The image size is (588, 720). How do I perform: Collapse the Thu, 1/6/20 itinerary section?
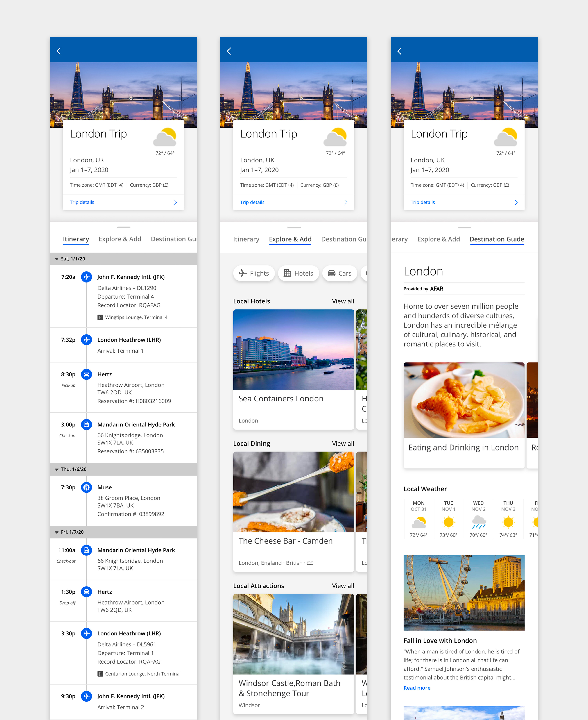pyautogui.click(x=57, y=469)
